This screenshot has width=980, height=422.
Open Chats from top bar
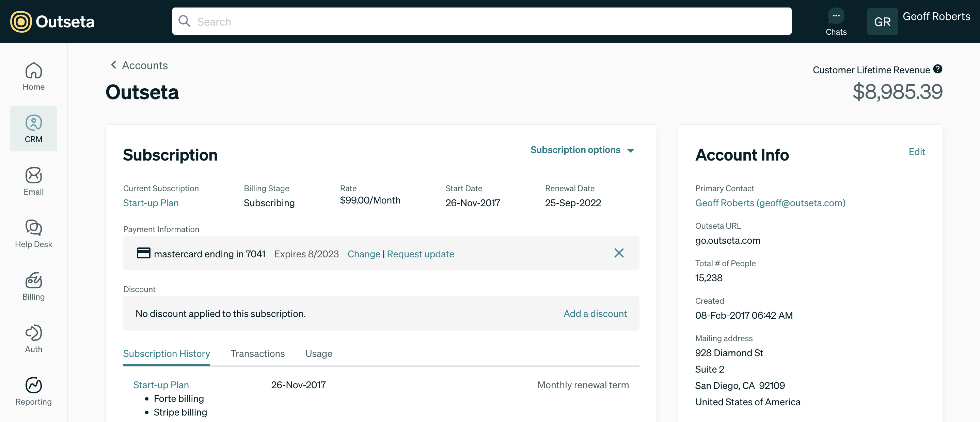coord(836,21)
